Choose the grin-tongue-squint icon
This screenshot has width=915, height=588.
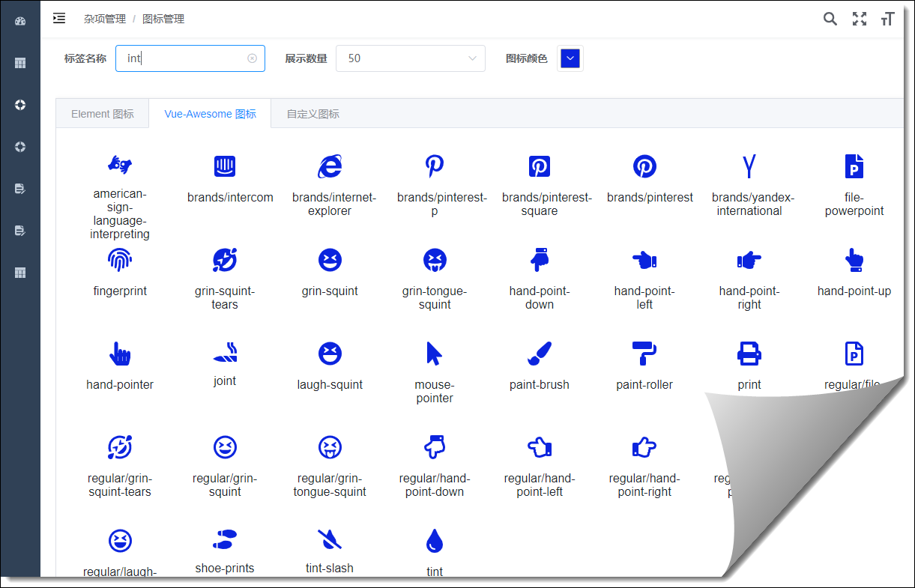coord(435,260)
